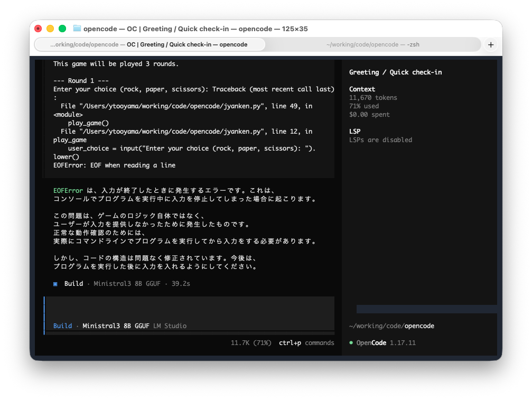Click the play_game() traceback line

tap(88, 123)
